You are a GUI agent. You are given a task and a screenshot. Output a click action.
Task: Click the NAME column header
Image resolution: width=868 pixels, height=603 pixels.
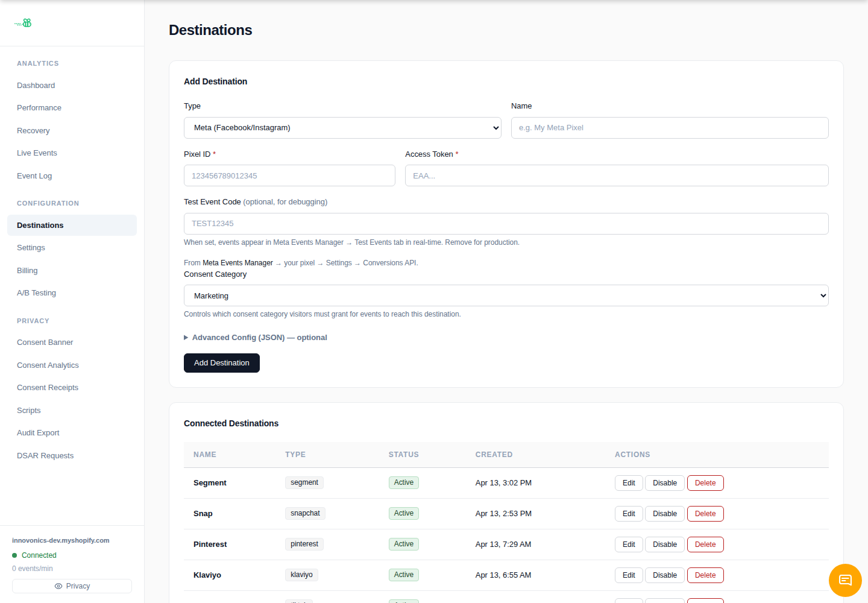[205, 455]
